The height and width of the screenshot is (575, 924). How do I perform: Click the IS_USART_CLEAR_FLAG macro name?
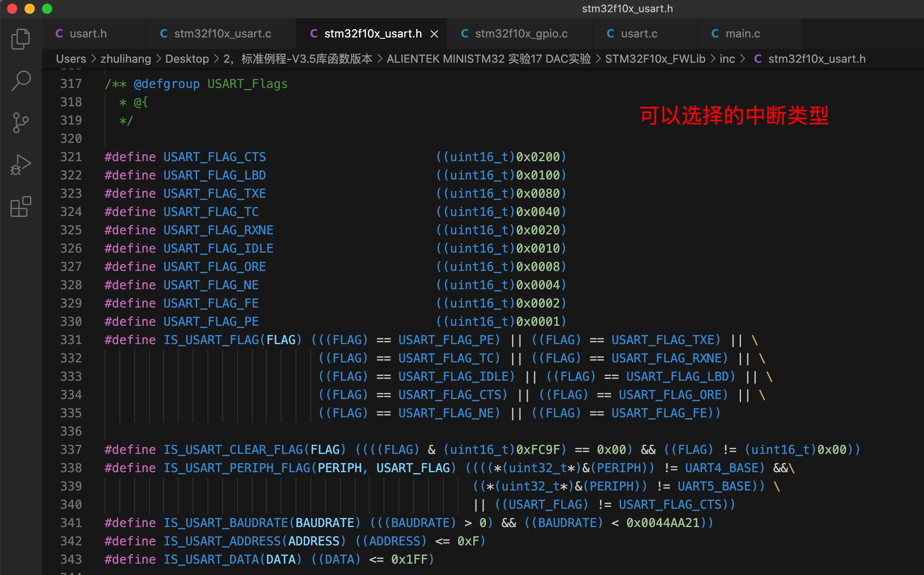pos(233,450)
